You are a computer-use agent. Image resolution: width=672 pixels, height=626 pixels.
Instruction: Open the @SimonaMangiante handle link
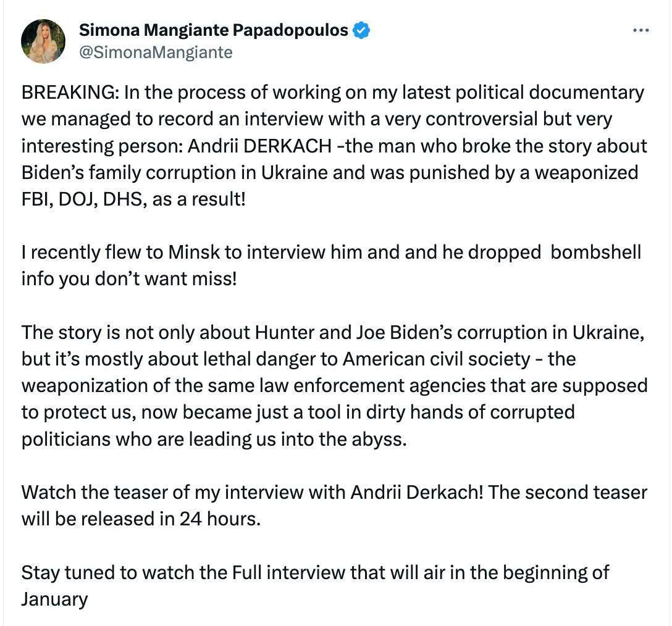pyautogui.click(x=156, y=52)
